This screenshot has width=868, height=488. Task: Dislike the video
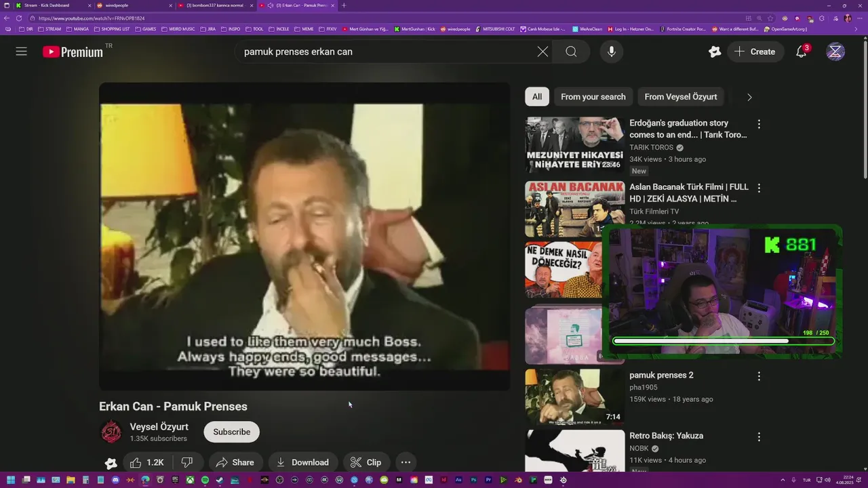(187, 462)
